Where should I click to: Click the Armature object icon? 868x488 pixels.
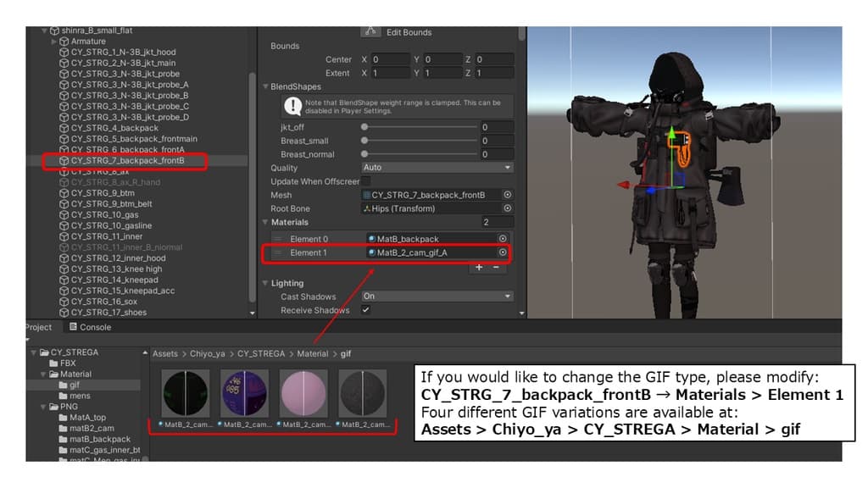click(64, 42)
